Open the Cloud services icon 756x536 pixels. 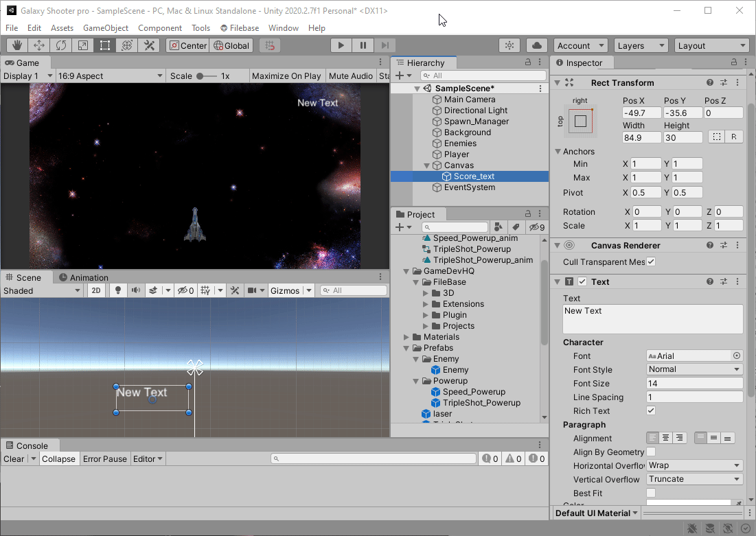[x=537, y=45]
